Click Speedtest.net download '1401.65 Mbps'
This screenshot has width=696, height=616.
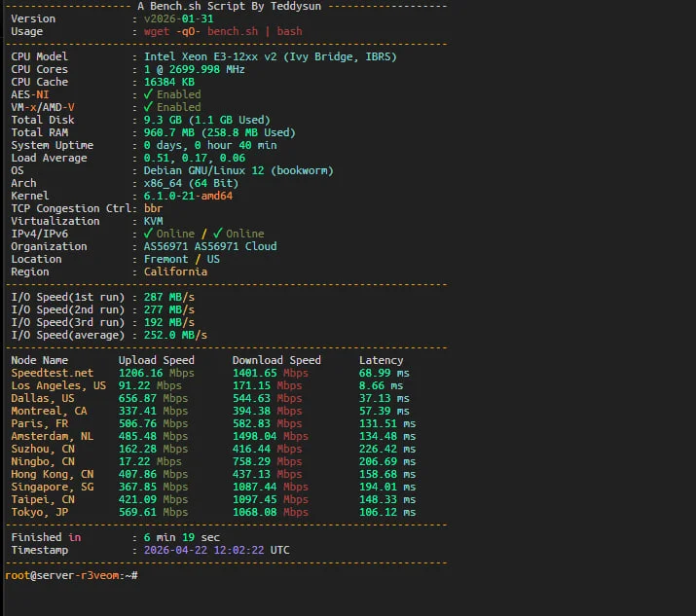(x=271, y=373)
